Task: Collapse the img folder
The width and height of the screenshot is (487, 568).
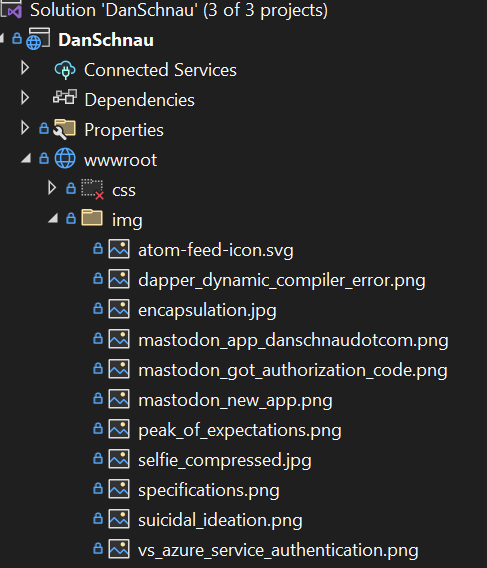Action: pyautogui.click(x=53, y=218)
